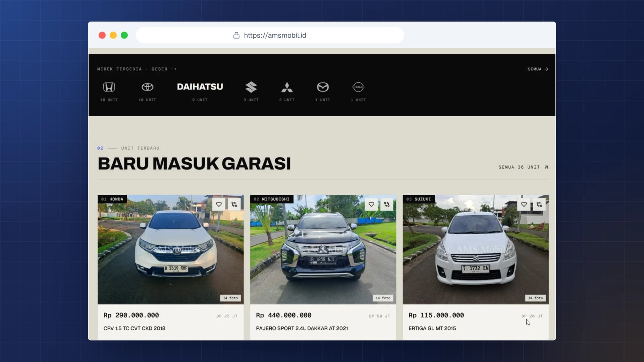Click the BARU MASUK GARASI heading

coord(194,164)
